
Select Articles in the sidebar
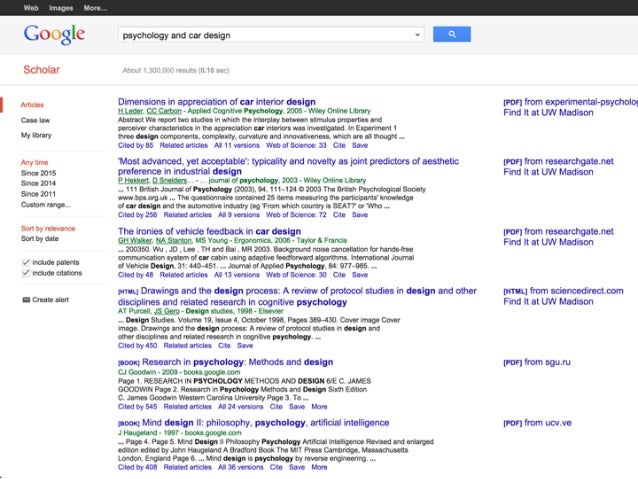(x=32, y=105)
